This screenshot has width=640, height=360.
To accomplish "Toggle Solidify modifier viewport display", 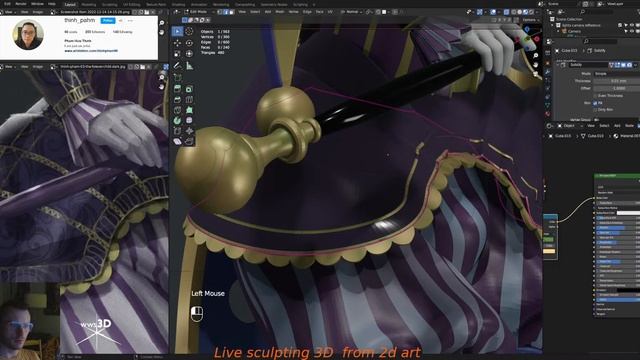I will (623, 65).
